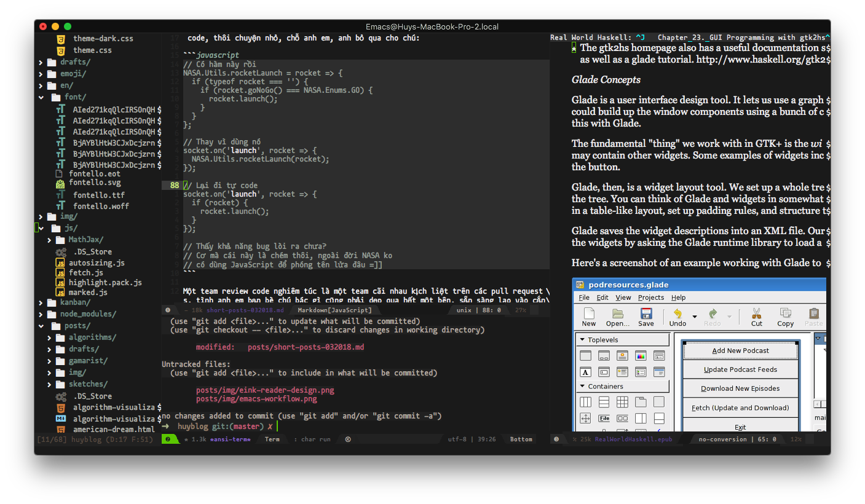This screenshot has height=504, width=865.
Task: Open the Projects menu in Glade
Action: (x=651, y=297)
